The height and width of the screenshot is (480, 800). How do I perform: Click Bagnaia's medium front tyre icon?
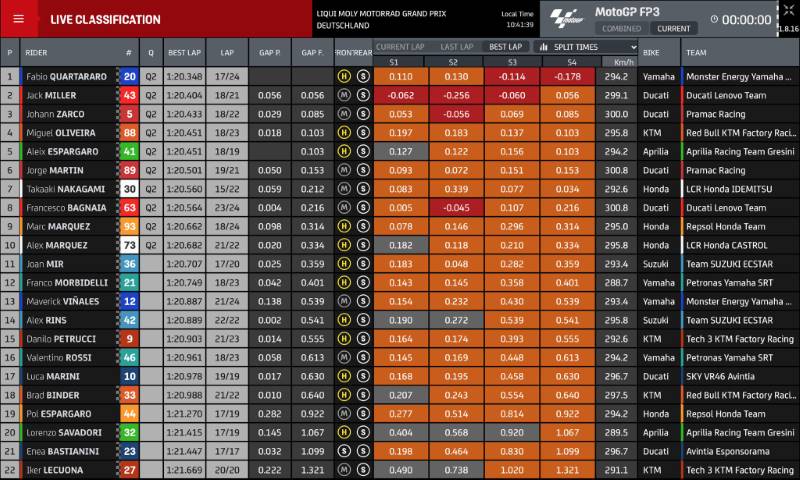pos(344,208)
